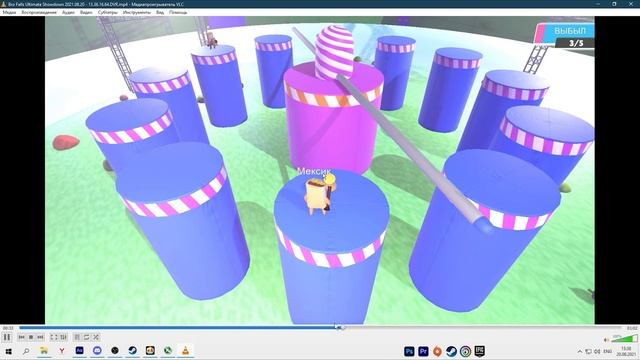Switch the ENG input language indicator

(x=608, y=351)
